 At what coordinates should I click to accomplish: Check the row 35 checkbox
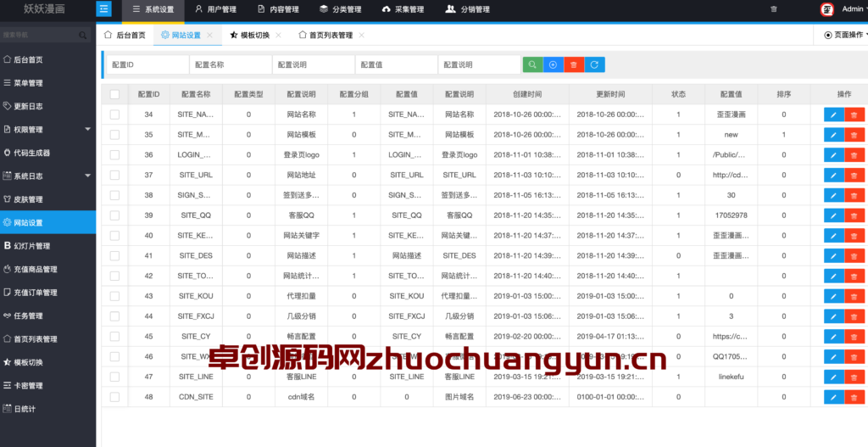[114, 135]
